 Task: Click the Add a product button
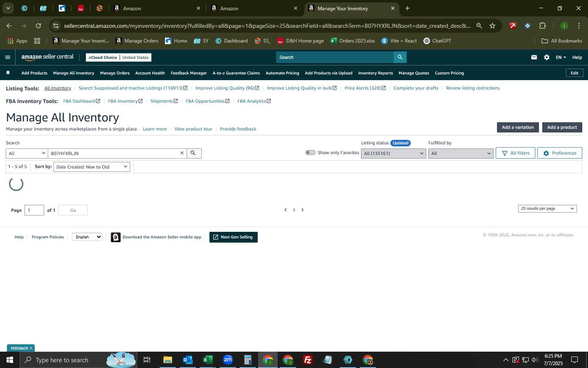coord(562,127)
